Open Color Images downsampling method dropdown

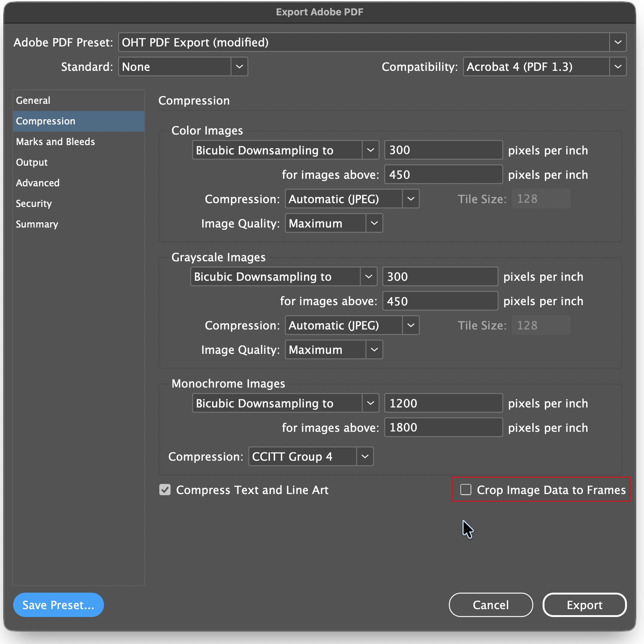[370, 150]
